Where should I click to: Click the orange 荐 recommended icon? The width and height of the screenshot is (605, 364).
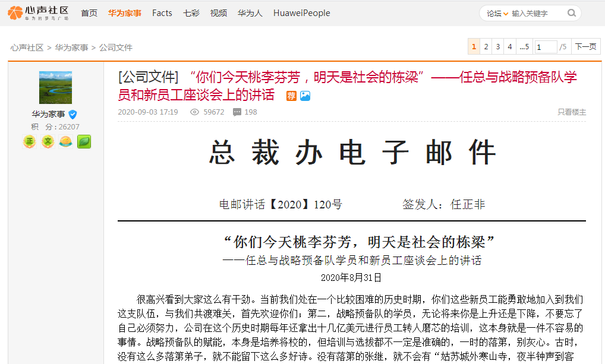click(291, 96)
